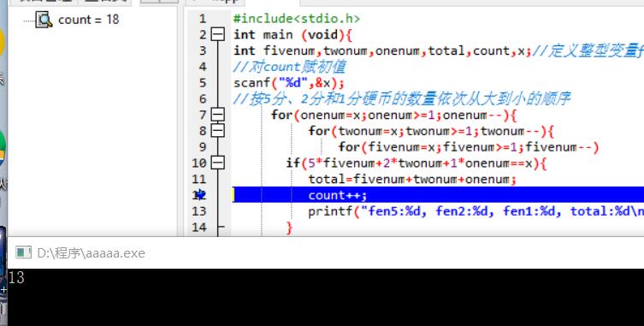
Task: Click the 'if(5*fivenum+2*twonum+1*onenum==x){' line
Action: pyautogui.click(x=417, y=163)
